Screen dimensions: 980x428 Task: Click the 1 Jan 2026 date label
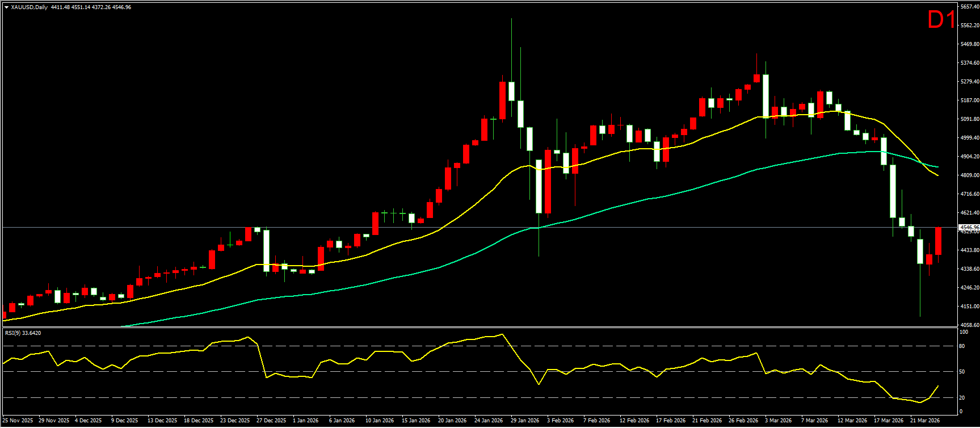(x=305, y=421)
